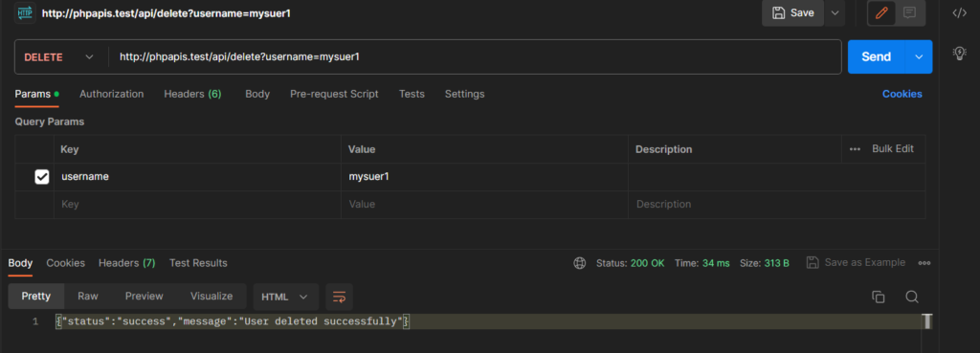This screenshot has width=980, height=353.
Task: Uncheck the username query param checkbox
Action: tap(42, 177)
